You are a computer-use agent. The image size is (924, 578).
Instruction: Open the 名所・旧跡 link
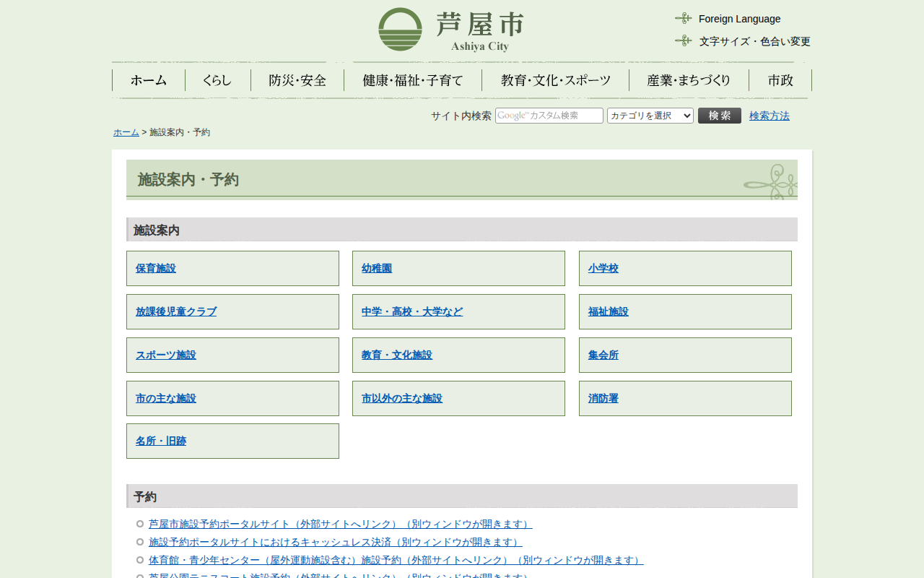[161, 441]
